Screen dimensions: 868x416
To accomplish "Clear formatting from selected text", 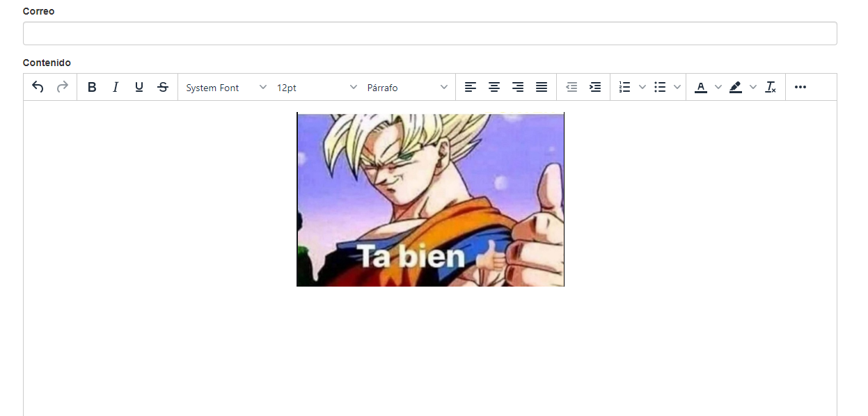I will [x=771, y=87].
